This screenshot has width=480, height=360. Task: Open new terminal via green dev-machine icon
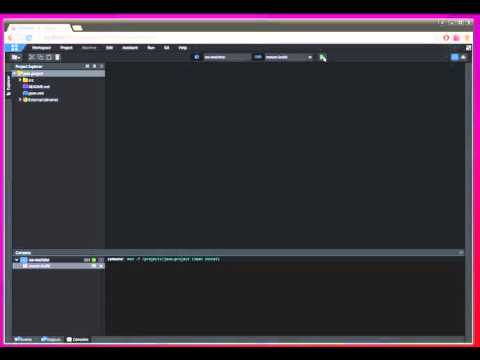(x=94, y=260)
